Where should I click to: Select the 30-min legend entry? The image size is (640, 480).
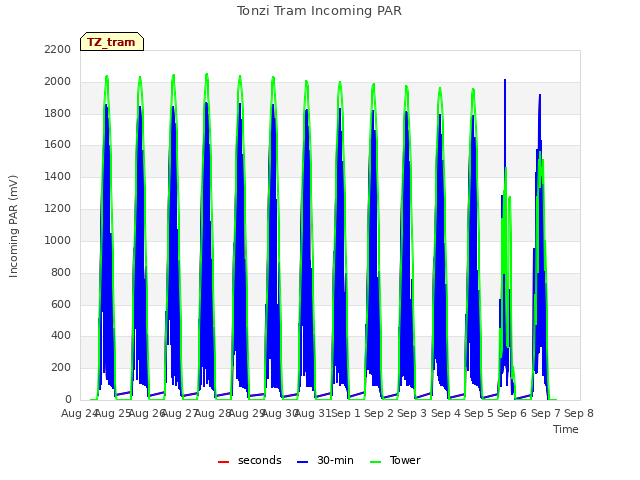(325, 460)
